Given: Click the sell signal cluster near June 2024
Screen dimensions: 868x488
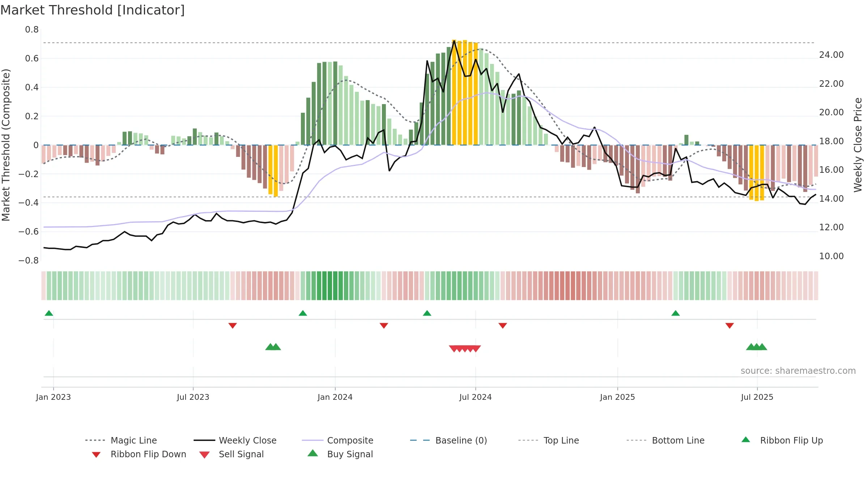Looking at the screenshot, I should (x=465, y=349).
